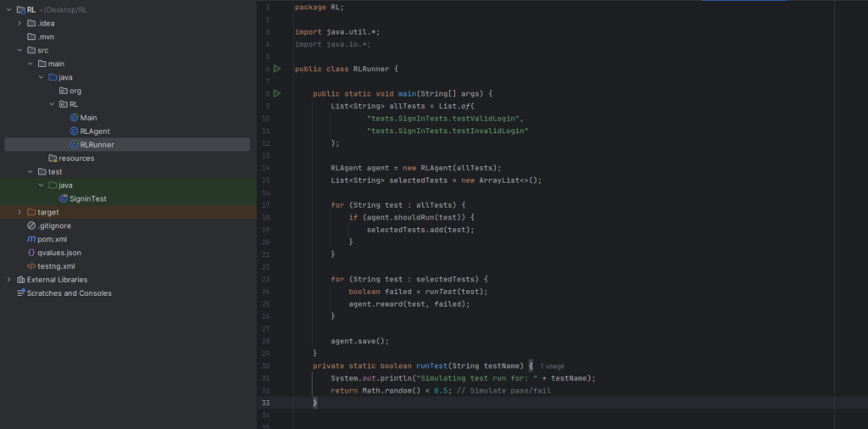Click the run icon beside class RLRunner
868x429 pixels.
point(277,69)
